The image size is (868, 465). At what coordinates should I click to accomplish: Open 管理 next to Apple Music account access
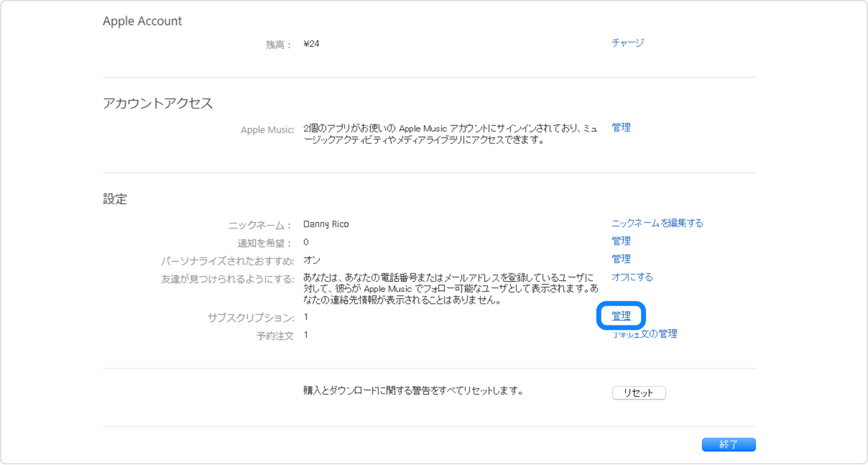click(621, 127)
